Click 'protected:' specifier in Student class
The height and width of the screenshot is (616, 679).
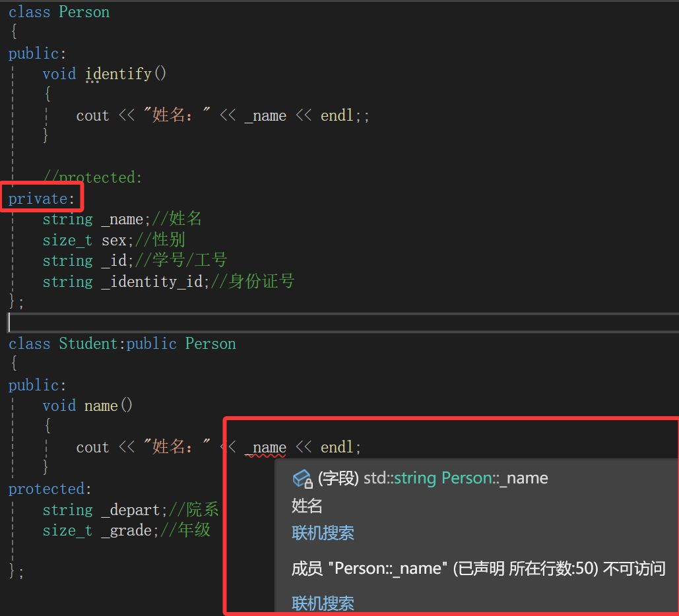[x=50, y=489]
